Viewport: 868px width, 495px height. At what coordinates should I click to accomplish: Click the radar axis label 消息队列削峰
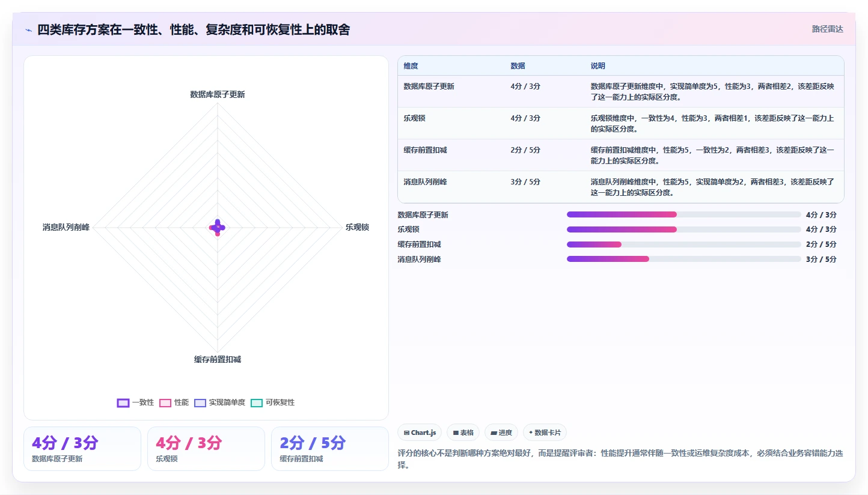click(66, 227)
